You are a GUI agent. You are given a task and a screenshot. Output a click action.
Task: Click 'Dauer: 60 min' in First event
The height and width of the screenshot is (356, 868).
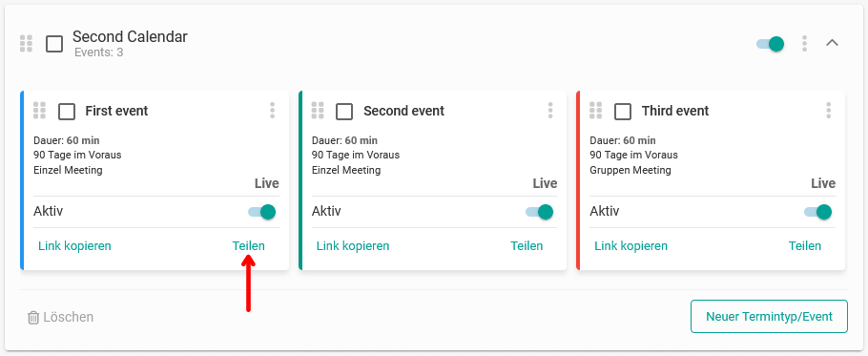tap(67, 140)
